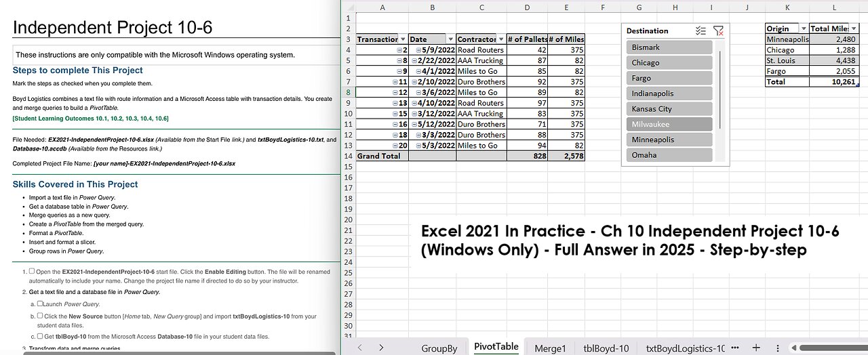Select the PivotTable sheet tab

coord(496,347)
